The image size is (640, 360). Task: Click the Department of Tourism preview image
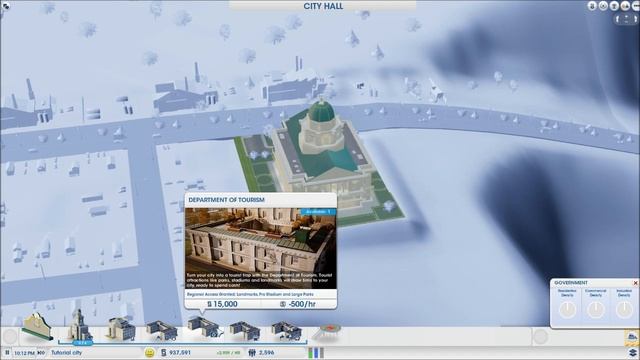(x=260, y=248)
